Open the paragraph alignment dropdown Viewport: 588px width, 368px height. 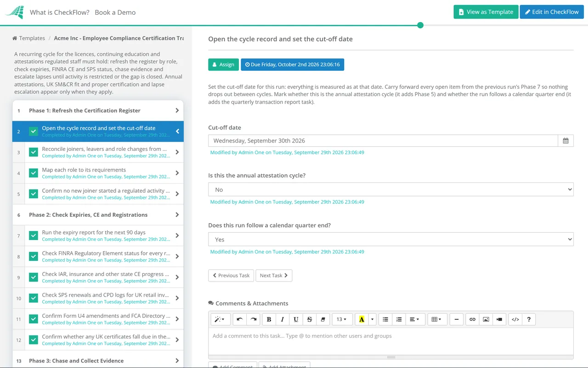click(414, 319)
